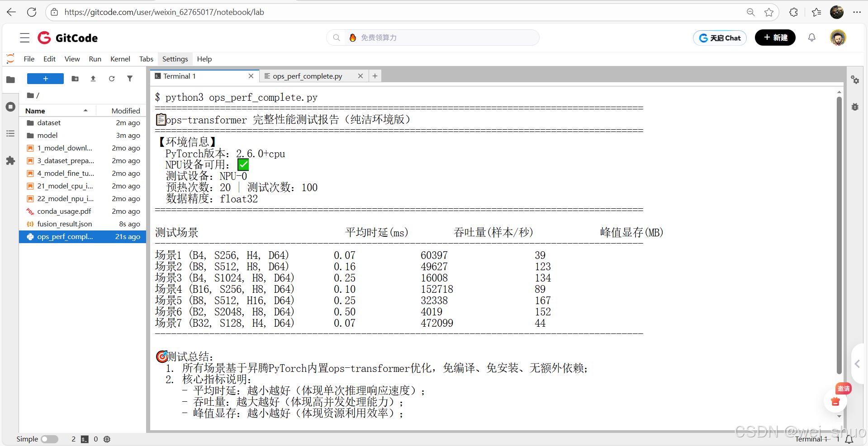Open running terminals and kernels panel
Image resolution: width=868 pixels, height=446 pixels.
10,107
